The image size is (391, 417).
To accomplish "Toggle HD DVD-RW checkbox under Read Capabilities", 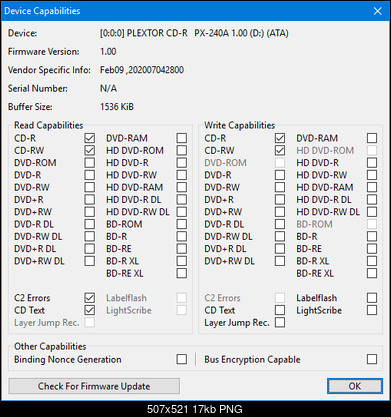I will (x=182, y=175).
